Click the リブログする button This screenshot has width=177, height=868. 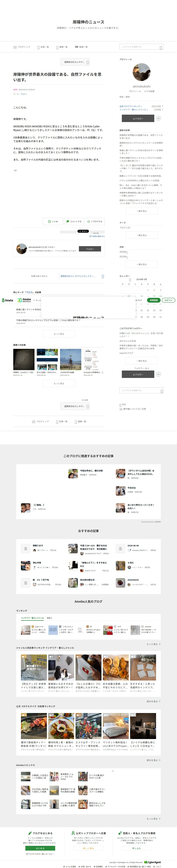coord(95,221)
